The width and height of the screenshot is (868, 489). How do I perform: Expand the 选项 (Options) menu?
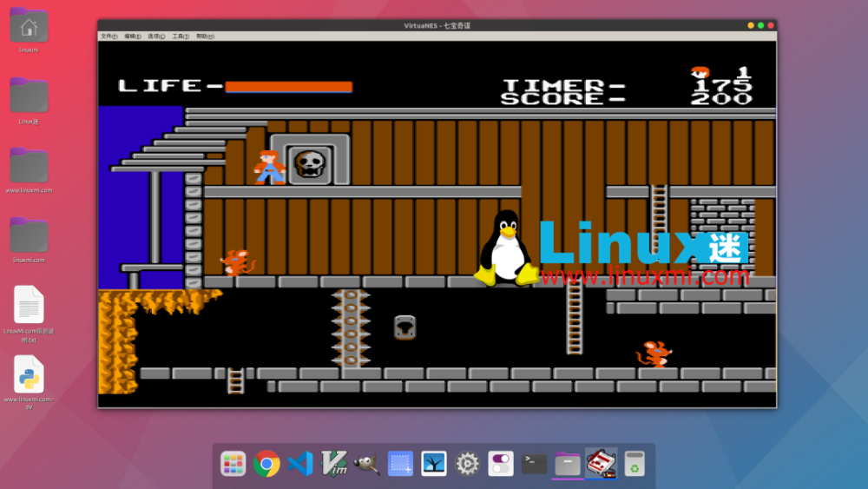(155, 36)
